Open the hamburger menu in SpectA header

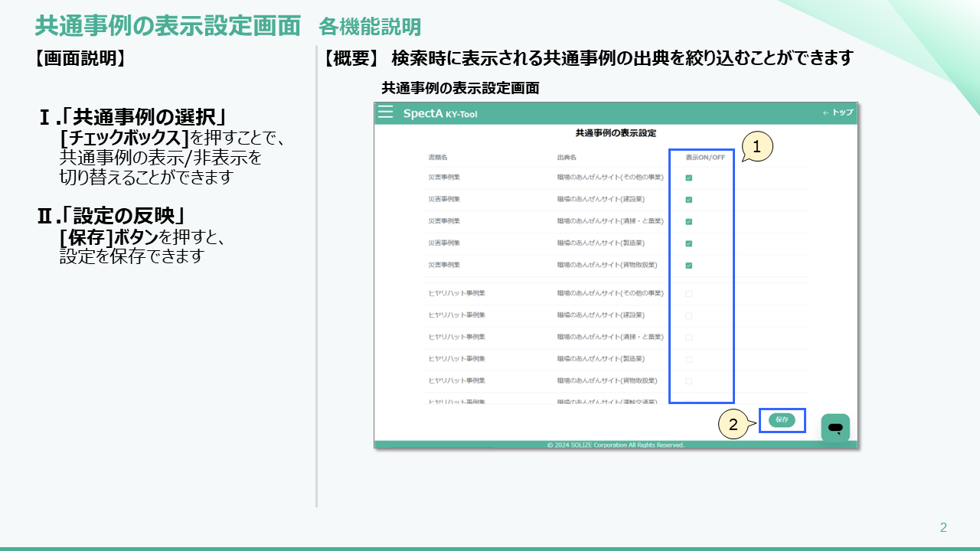pos(385,112)
